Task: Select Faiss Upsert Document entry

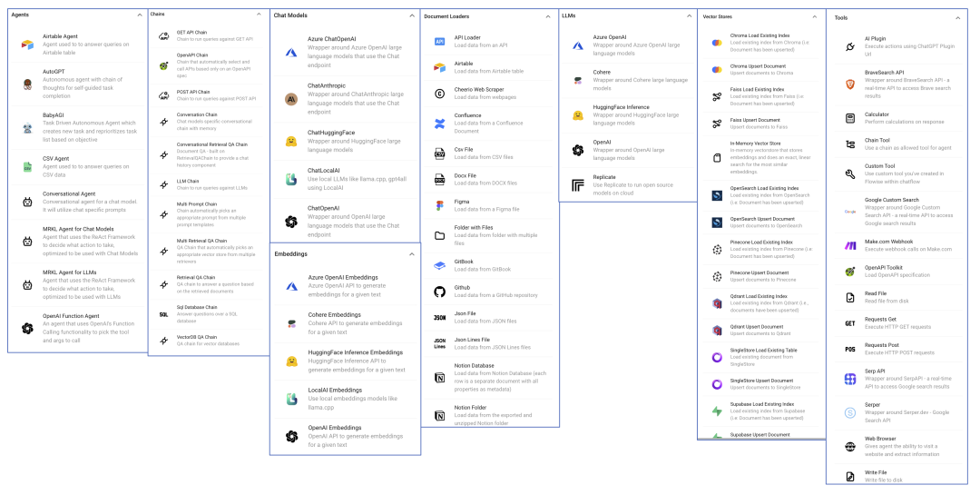Action: pyautogui.click(x=762, y=124)
